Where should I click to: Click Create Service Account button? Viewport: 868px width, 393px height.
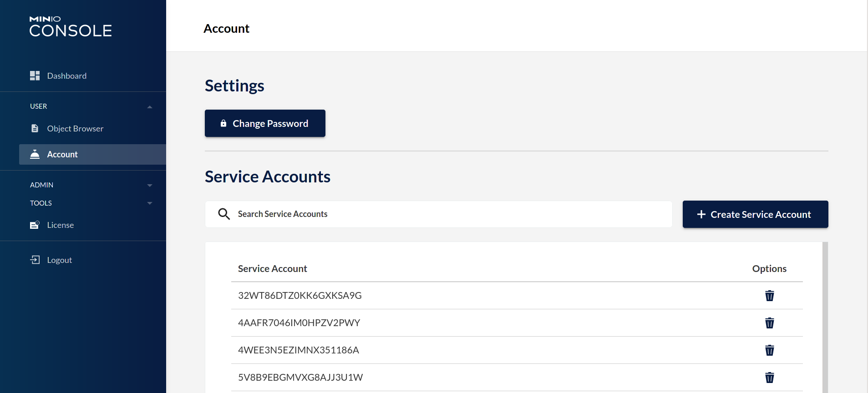755,214
